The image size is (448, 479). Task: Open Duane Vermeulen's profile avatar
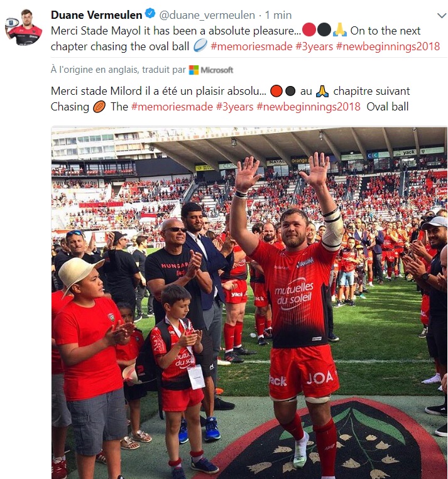[24, 27]
